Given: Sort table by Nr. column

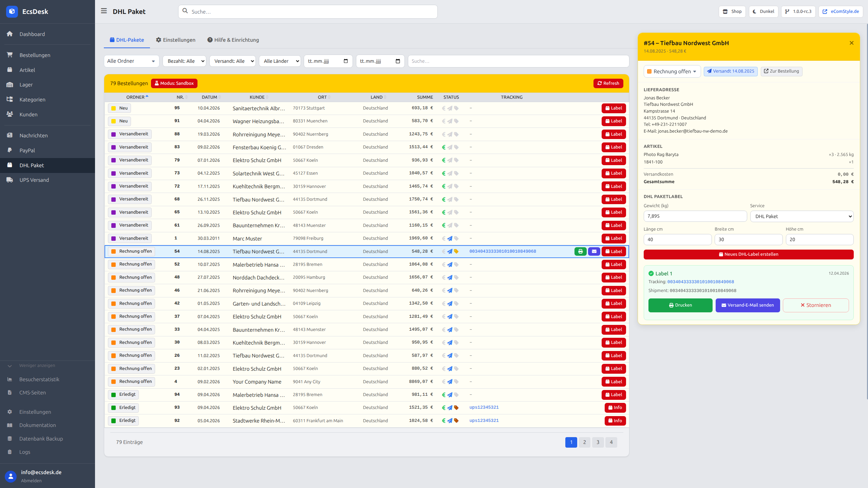Looking at the screenshot, I should coord(182,97).
